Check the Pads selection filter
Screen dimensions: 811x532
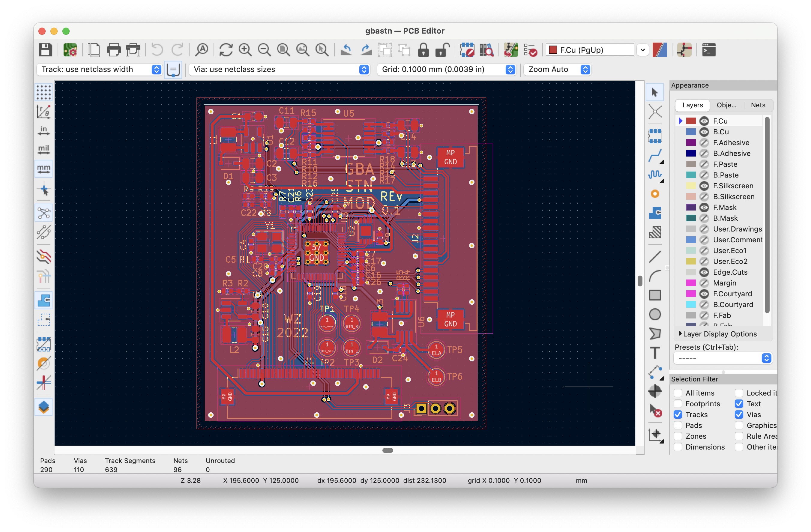(678, 425)
